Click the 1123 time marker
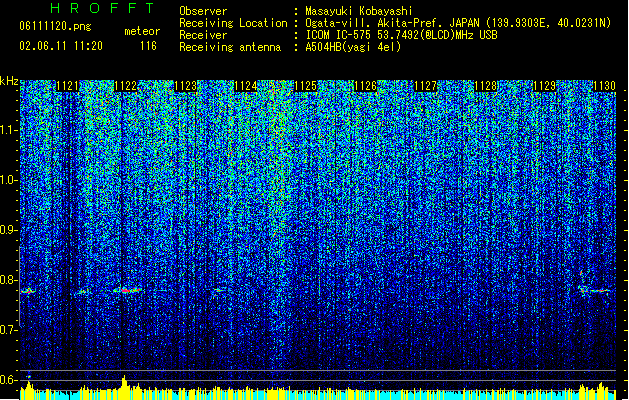 [186, 86]
